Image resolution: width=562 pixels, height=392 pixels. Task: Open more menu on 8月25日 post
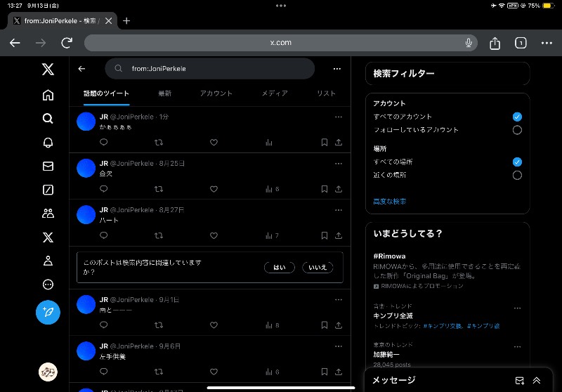(339, 164)
